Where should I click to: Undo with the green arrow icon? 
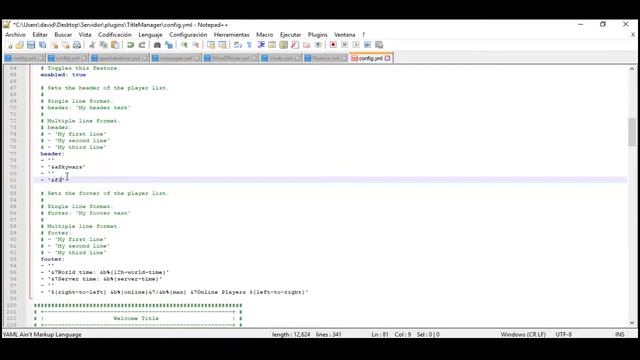pyautogui.click(x=131, y=45)
